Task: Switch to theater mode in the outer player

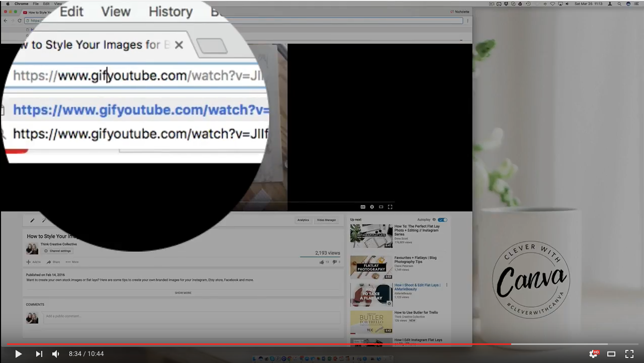Action: coord(611,354)
